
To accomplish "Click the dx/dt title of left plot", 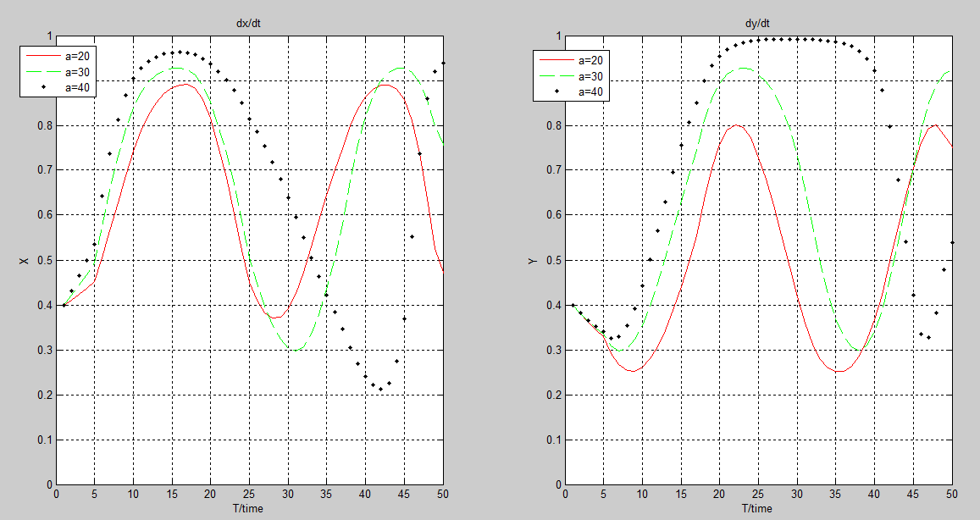I will tap(249, 24).
